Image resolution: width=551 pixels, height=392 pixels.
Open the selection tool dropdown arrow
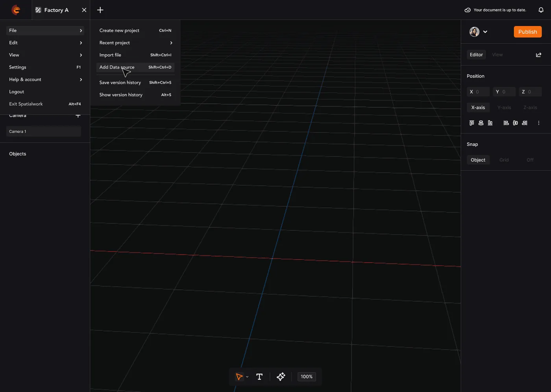tap(247, 377)
